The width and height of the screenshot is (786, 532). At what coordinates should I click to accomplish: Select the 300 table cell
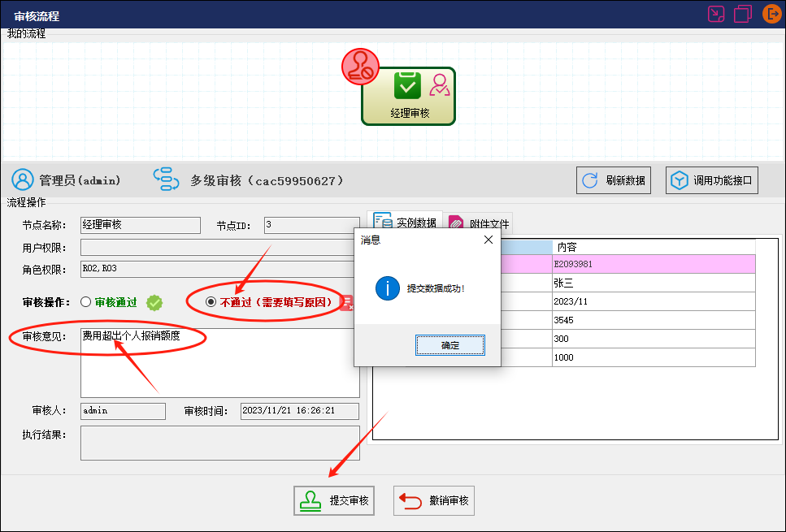(654, 339)
